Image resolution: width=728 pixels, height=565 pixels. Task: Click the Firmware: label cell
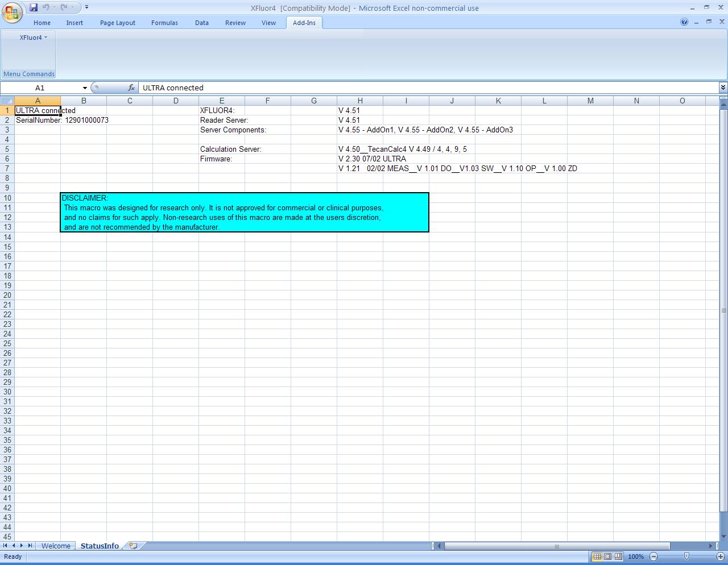point(222,159)
